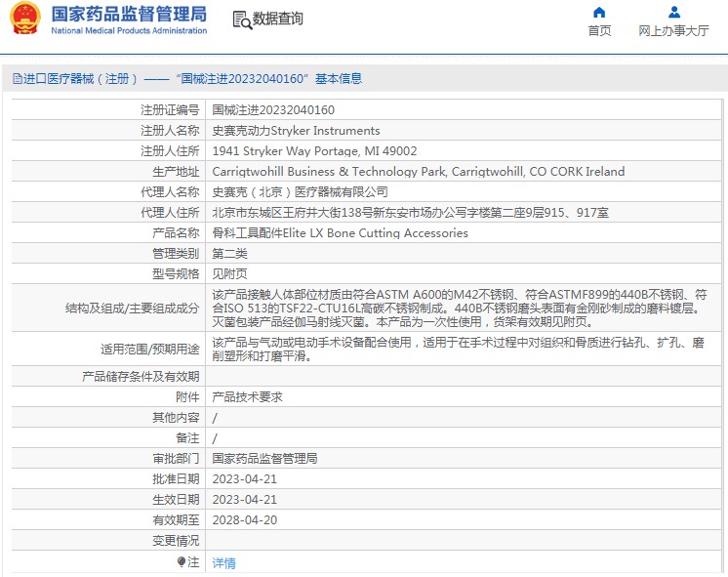Click the 产品名称 row label
Viewport: 728px width, 577px height.
[176, 232]
